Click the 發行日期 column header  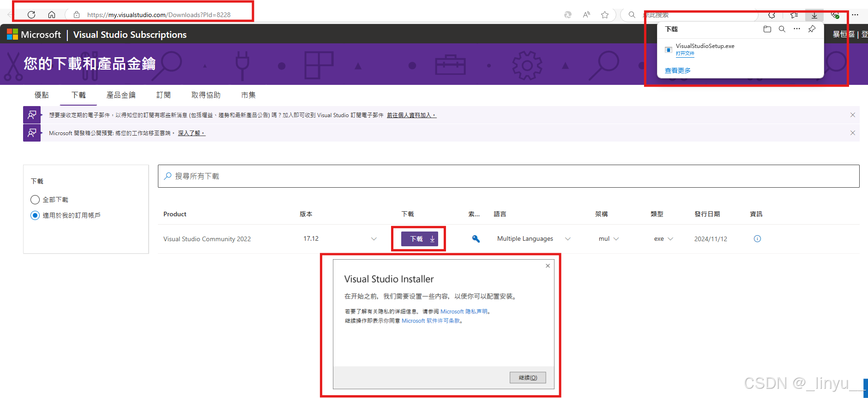pyautogui.click(x=707, y=214)
